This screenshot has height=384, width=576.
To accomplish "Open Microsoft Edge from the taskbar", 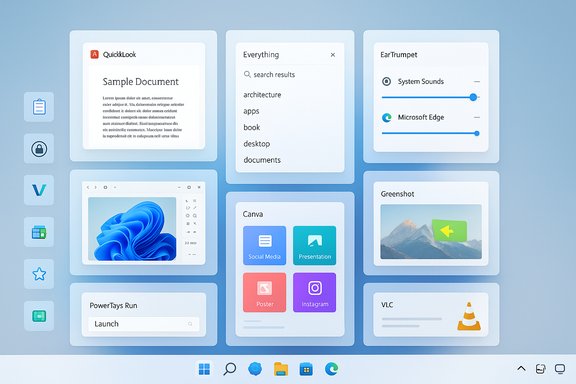I will coord(331,369).
